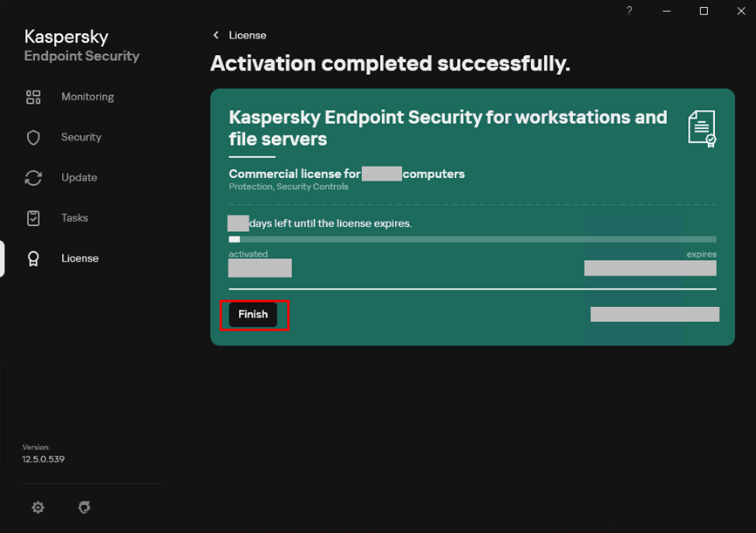Open help with the question mark icon
This screenshot has height=533, width=756.
click(x=630, y=10)
